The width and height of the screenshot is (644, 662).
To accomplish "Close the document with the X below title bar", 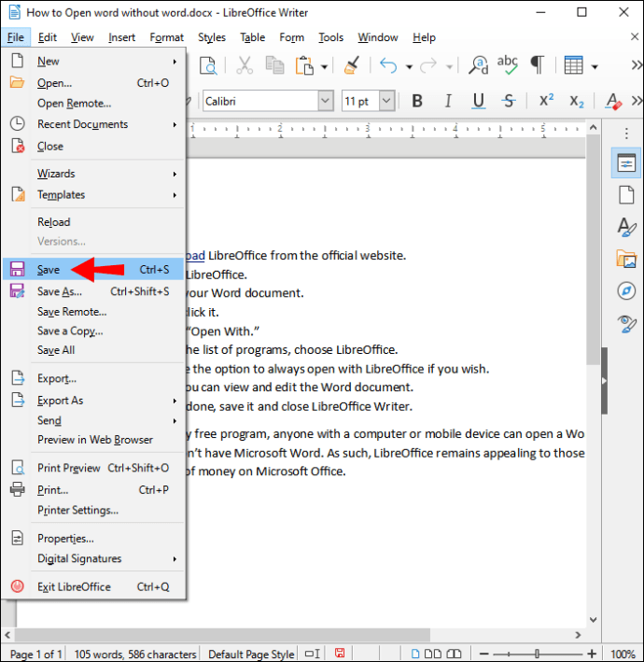I will (x=635, y=37).
